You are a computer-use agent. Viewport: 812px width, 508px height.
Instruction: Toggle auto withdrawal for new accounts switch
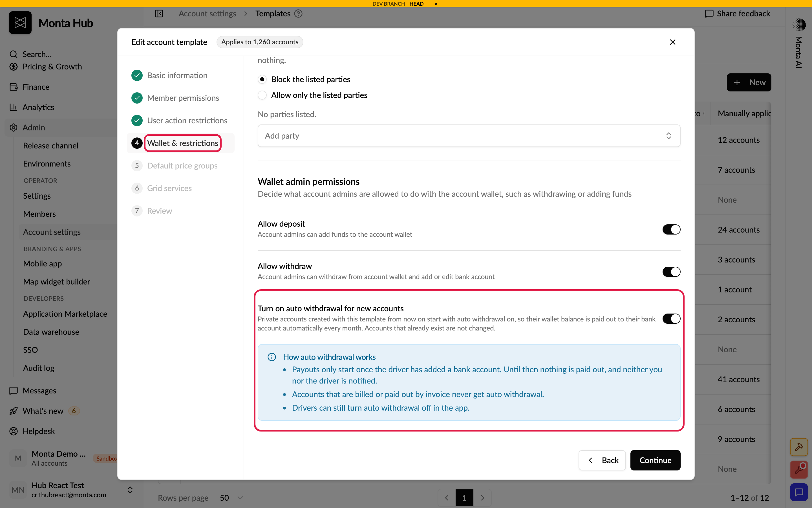click(x=671, y=319)
